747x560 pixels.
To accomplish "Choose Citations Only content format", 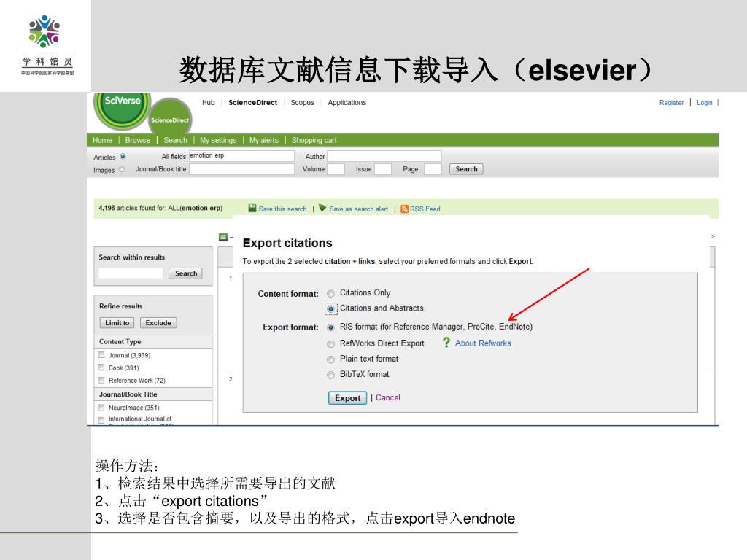I will tap(330, 293).
